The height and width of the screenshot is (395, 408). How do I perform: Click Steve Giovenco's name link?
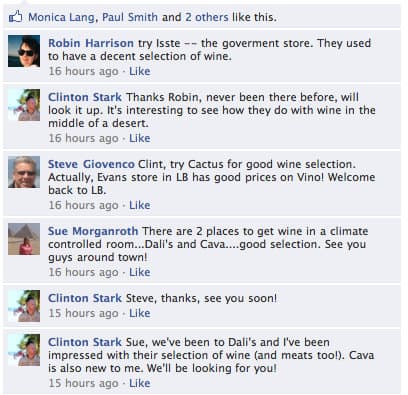click(91, 164)
